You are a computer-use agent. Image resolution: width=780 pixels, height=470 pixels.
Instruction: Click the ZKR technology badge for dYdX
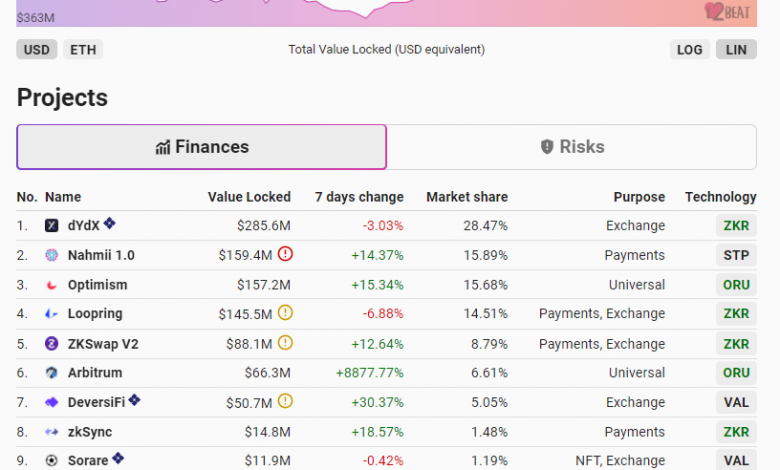click(736, 226)
